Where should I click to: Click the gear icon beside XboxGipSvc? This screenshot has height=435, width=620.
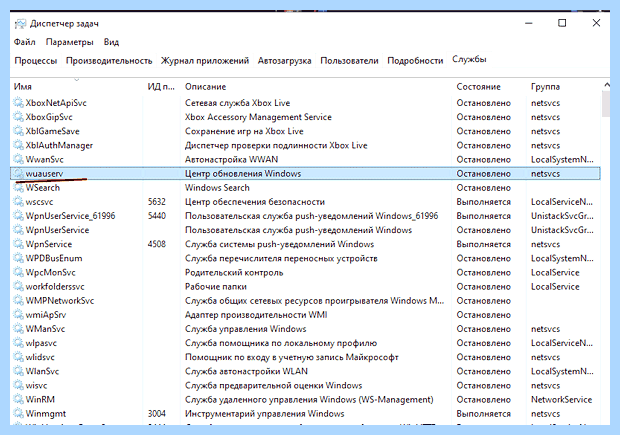click(x=18, y=117)
